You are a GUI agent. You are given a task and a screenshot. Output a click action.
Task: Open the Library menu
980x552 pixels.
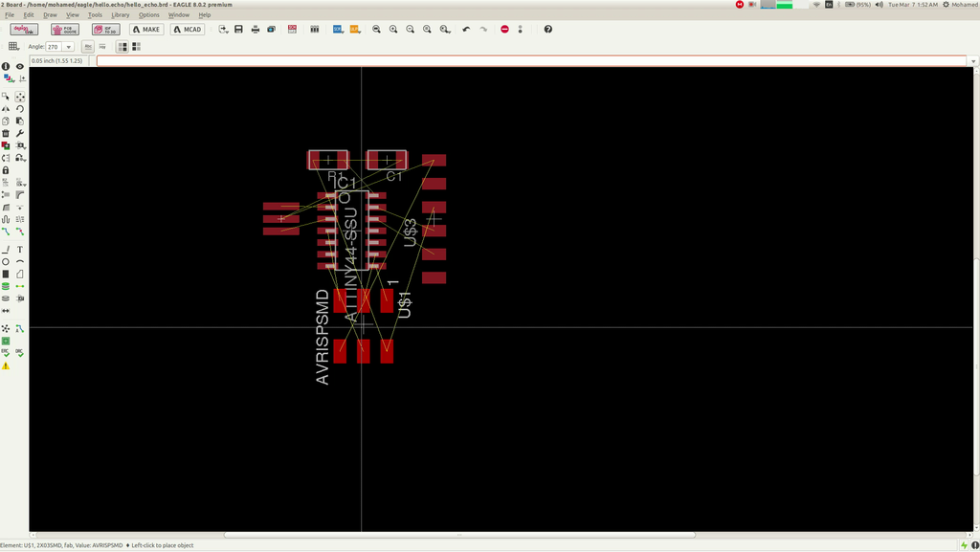pos(120,15)
